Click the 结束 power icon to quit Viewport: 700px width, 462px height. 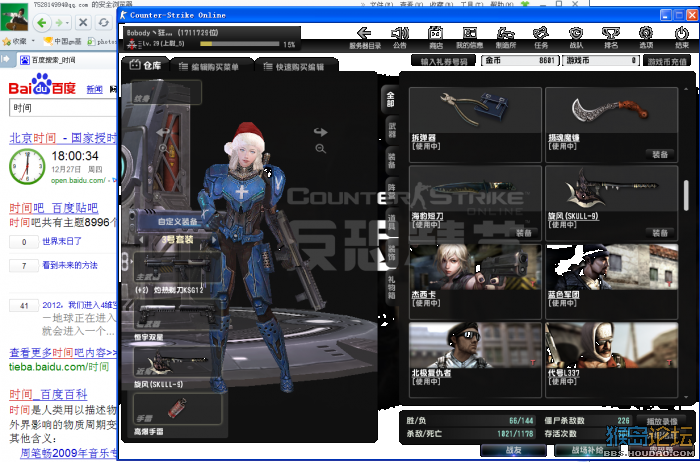click(x=681, y=37)
